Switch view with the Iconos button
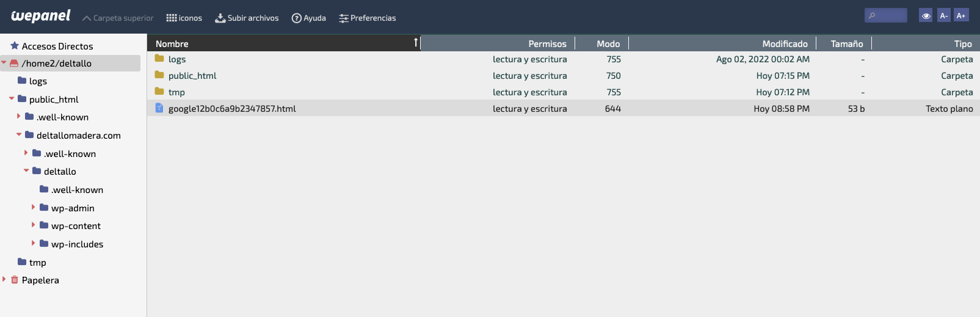Screen dimensions: 980x317 coord(184,18)
